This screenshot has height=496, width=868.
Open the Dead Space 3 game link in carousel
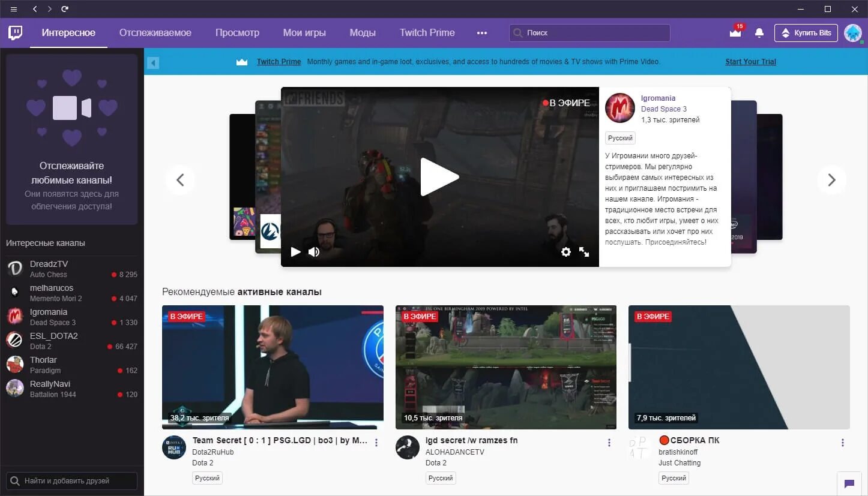664,109
